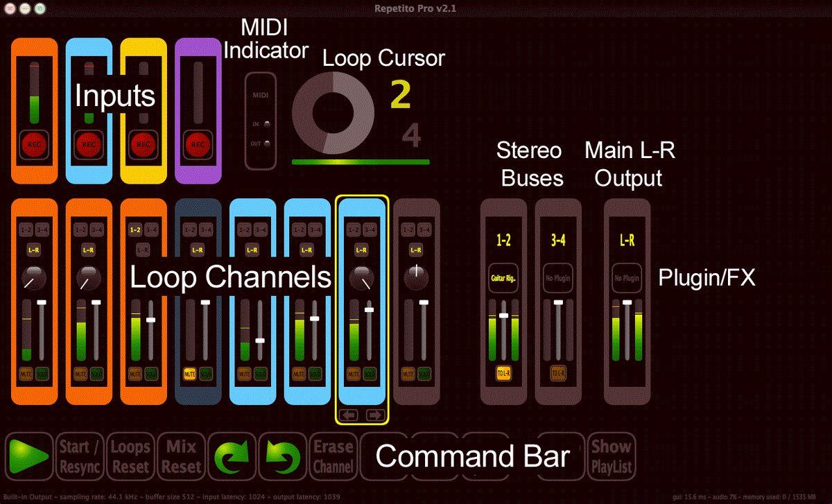
Task: Click the Erase Channel command button
Action: click(x=333, y=456)
